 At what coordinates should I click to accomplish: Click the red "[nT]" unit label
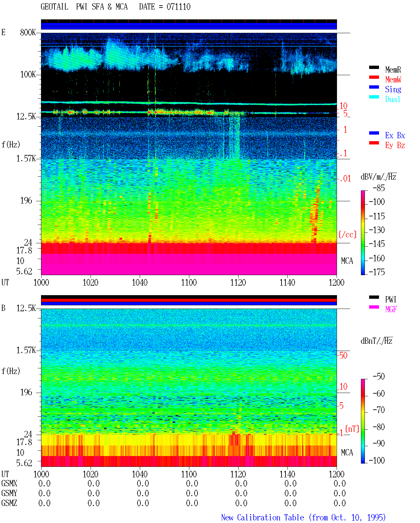point(352,429)
